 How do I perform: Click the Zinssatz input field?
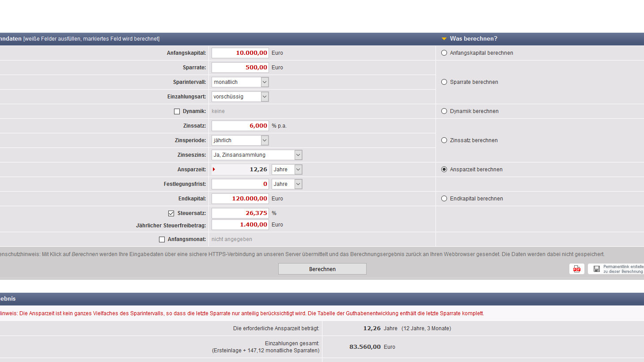tap(240, 126)
